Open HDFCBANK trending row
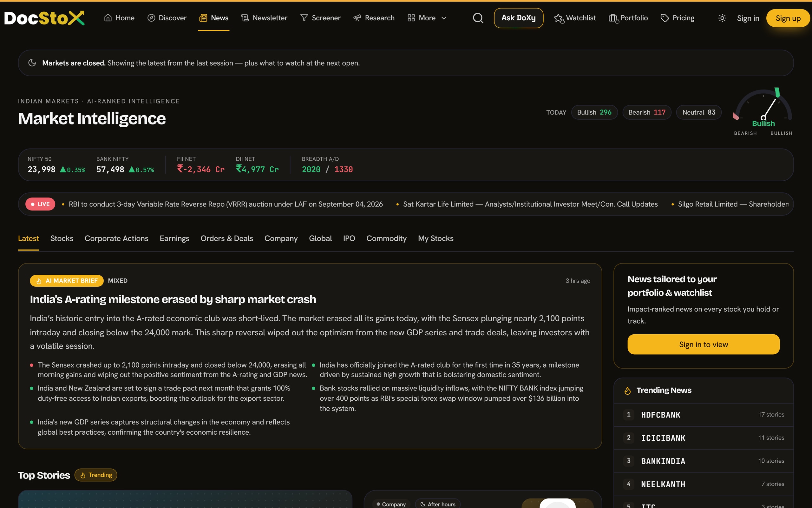This screenshot has width=812, height=508. (x=703, y=415)
